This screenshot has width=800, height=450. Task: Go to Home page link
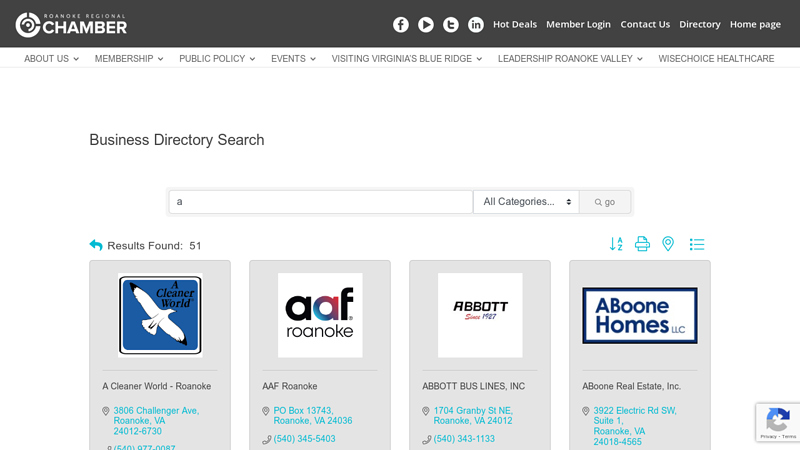755,24
